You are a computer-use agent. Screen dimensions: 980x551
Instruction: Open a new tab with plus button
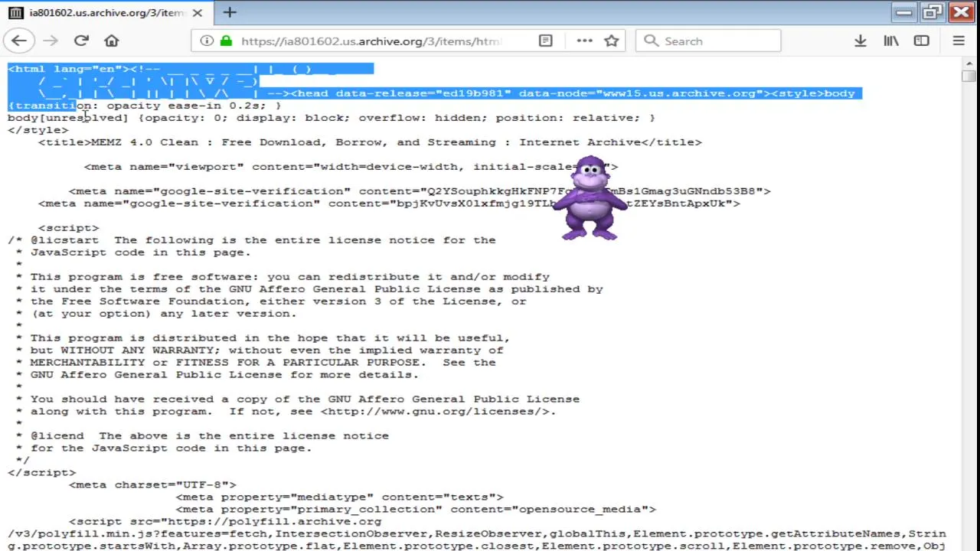point(230,12)
